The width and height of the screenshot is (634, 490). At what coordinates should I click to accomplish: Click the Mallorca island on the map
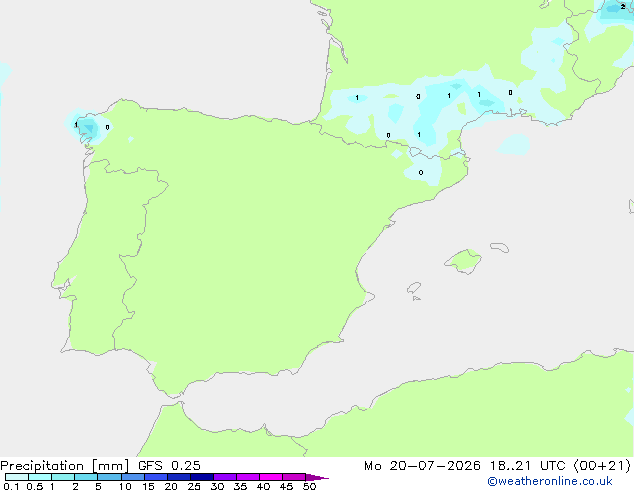(463, 261)
